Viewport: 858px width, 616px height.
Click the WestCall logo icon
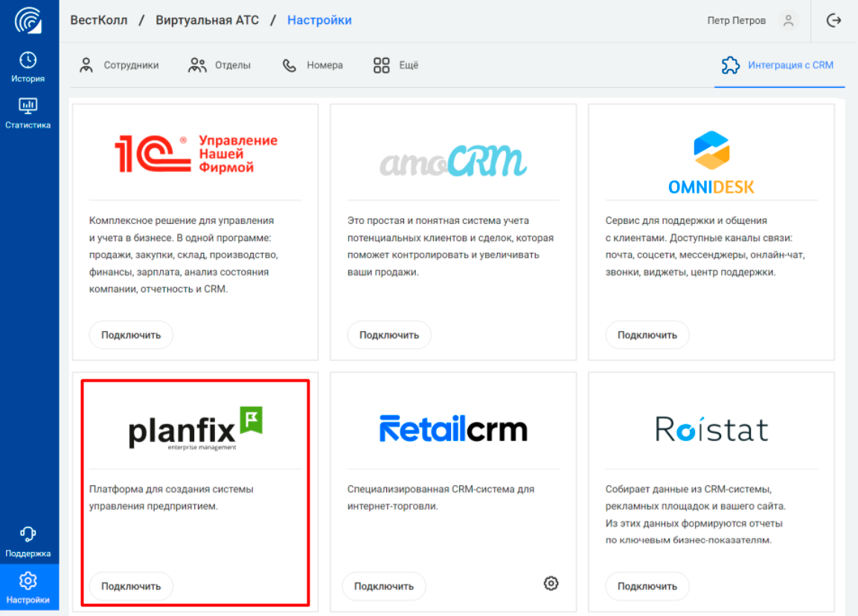[x=28, y=20]
